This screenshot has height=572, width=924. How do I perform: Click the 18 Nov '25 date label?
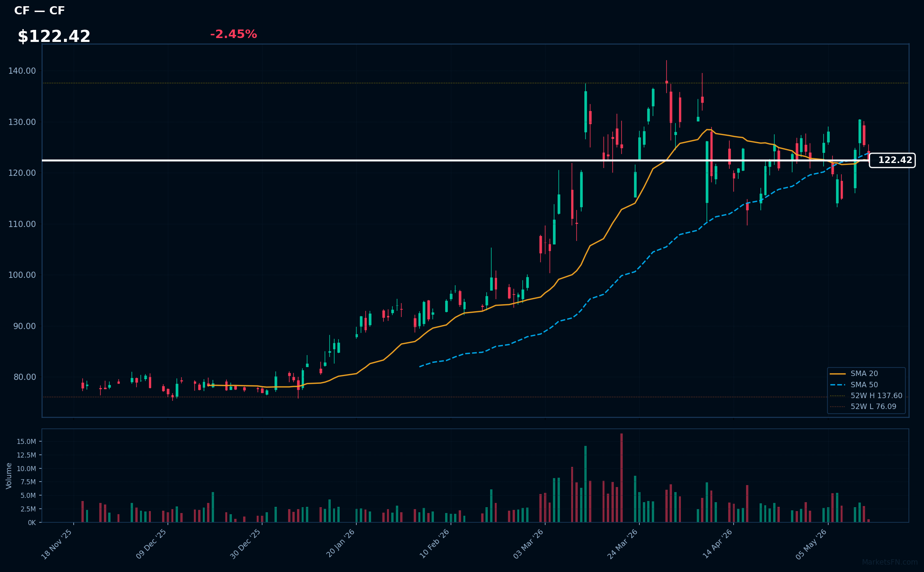pyautogui.click(x=57, y=544)
